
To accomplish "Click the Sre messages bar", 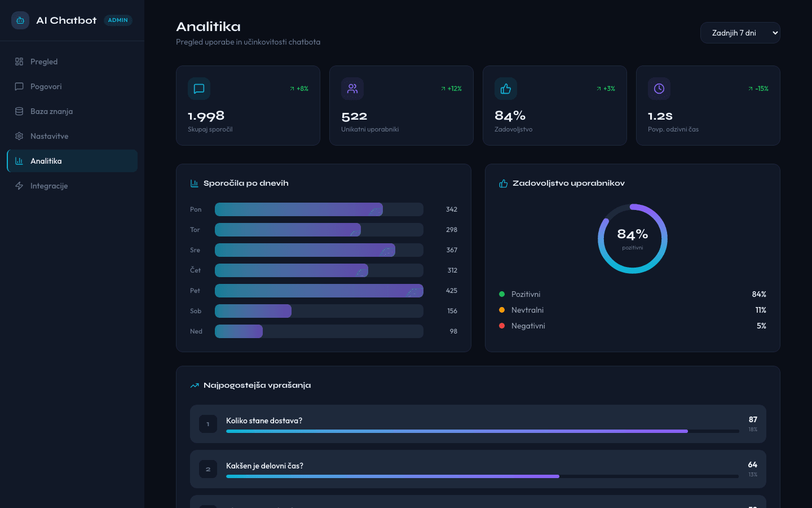I will click(305, 250).
